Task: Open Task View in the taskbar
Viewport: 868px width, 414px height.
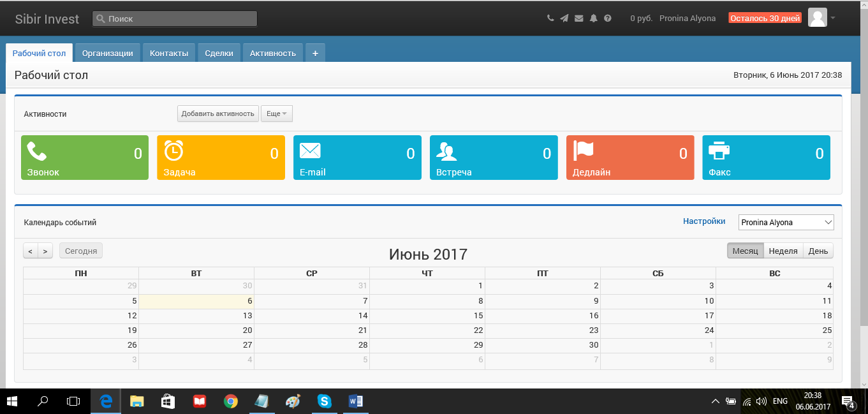Action: (x=74, y=401)
